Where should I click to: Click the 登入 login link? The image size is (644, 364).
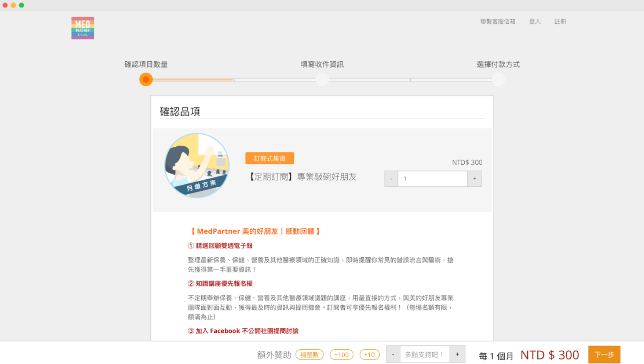tap(535, 22)
